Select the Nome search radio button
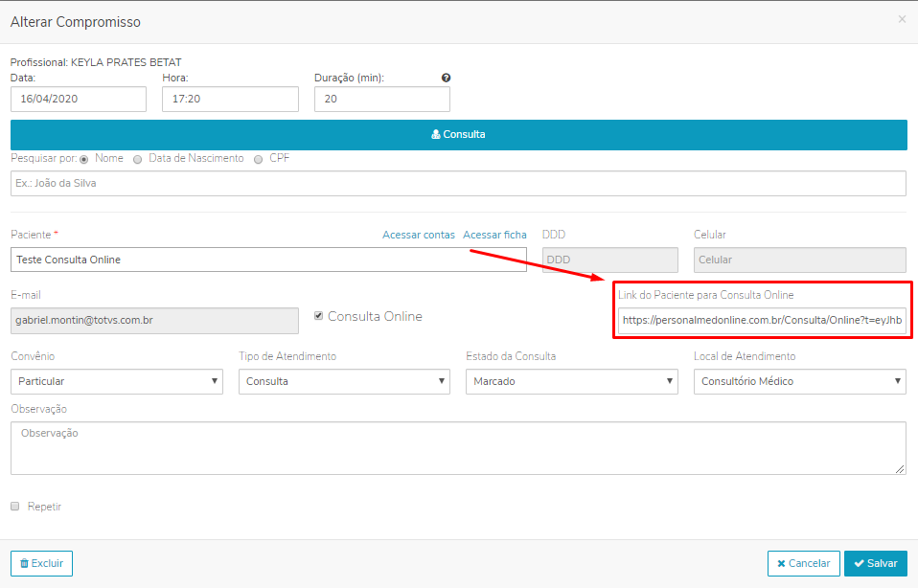The width and height of the screenshot is (918, 588). [x=84, y=159]
